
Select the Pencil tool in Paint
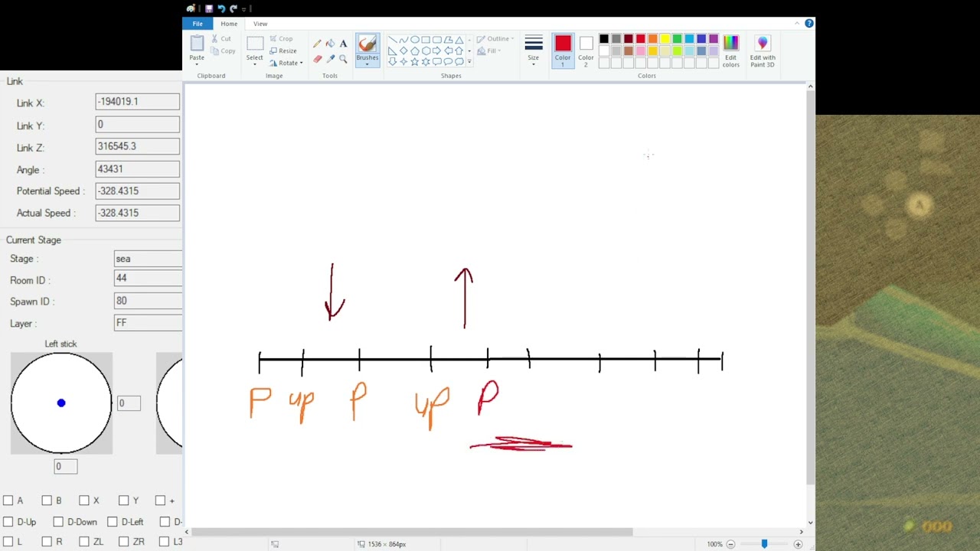[x=317, y=44]
